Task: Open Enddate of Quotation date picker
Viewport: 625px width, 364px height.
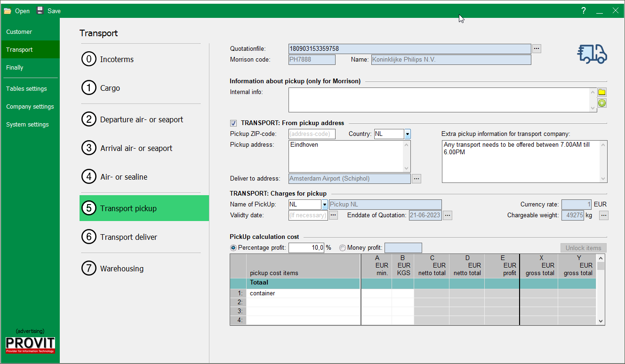Action: pos(448,215)
